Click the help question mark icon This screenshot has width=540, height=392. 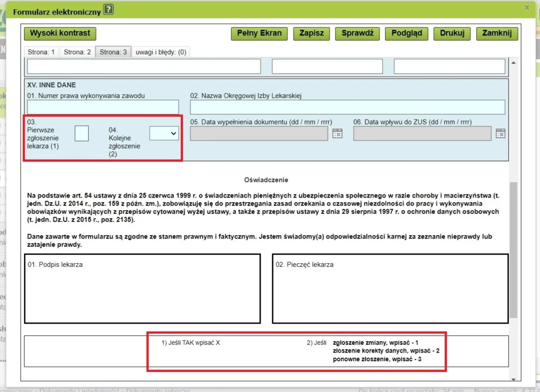(108, 9)
